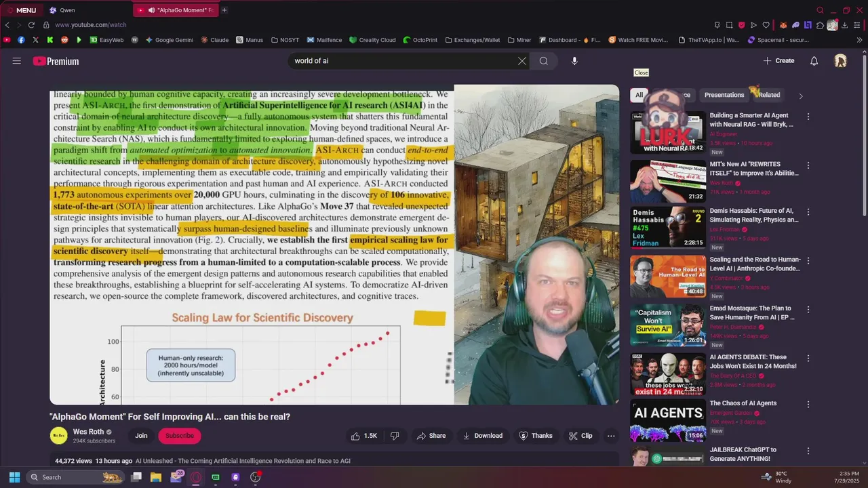The width and height of the screenshot is (868, 488).
Task: Reload the page in browser toolbar
Action: point(31,25)
